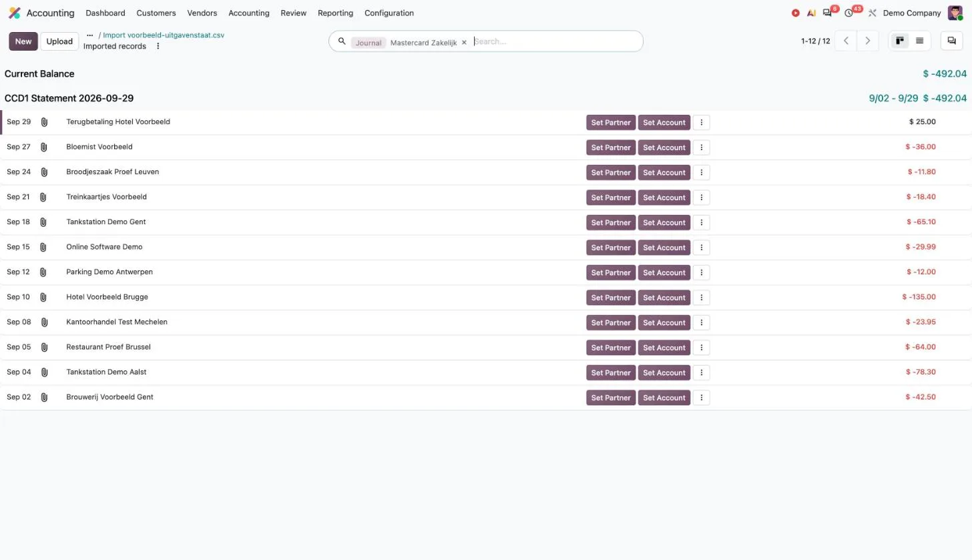Click the CCD1 Statement 2026-09-29 header
Screen dimensions: 972x560
pos(69,98)
